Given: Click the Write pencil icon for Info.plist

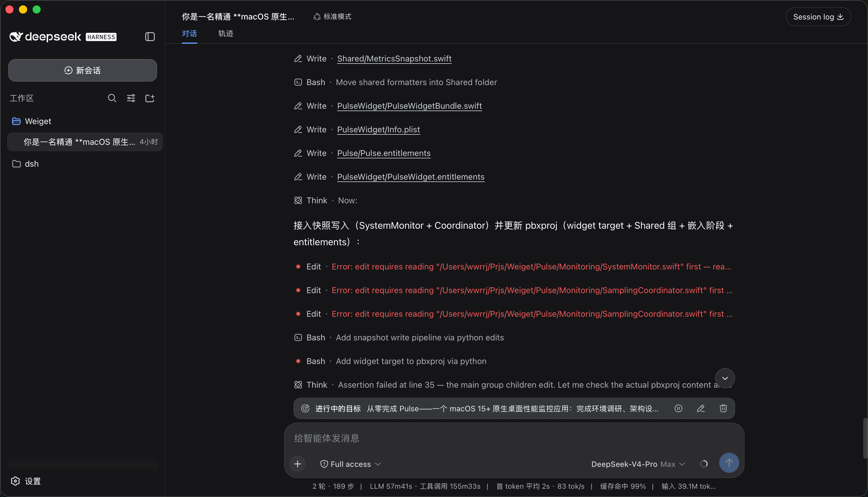Looking at the screenshot, I should [x=298, y=129].
